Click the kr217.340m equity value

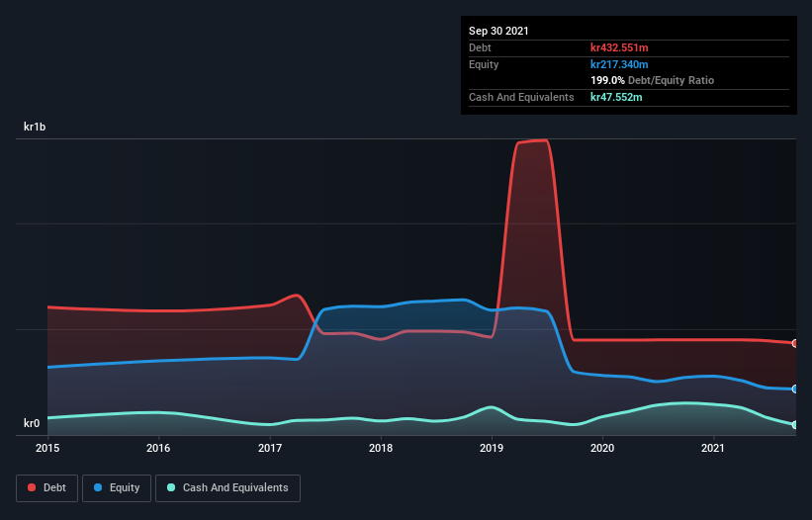point(619,64)
